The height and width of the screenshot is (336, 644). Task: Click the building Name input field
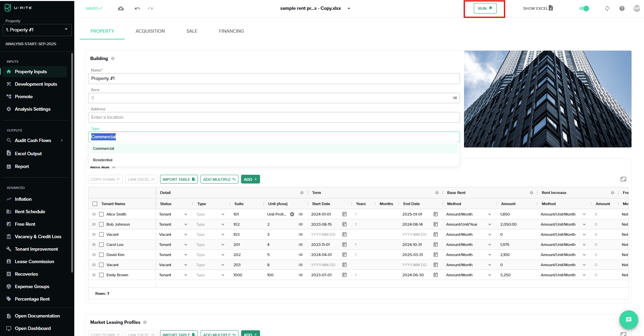coord(274,79)
